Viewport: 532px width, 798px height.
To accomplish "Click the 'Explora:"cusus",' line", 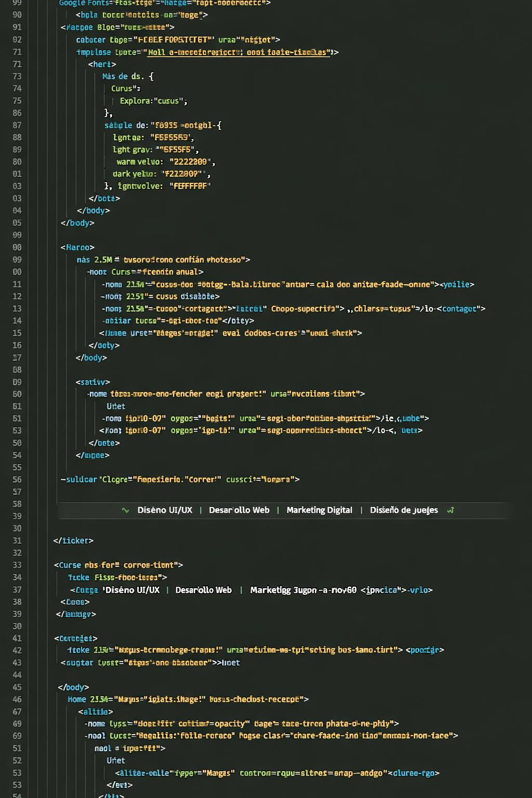I will coord(154,101).
